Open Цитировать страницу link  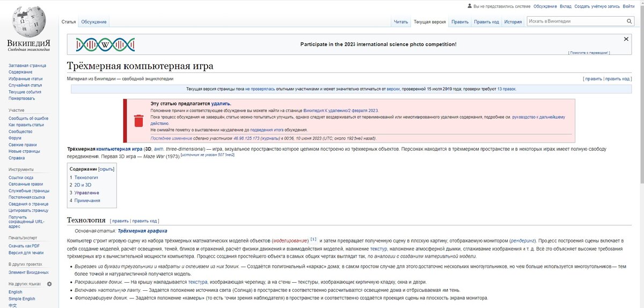click(x=28, y=210)
